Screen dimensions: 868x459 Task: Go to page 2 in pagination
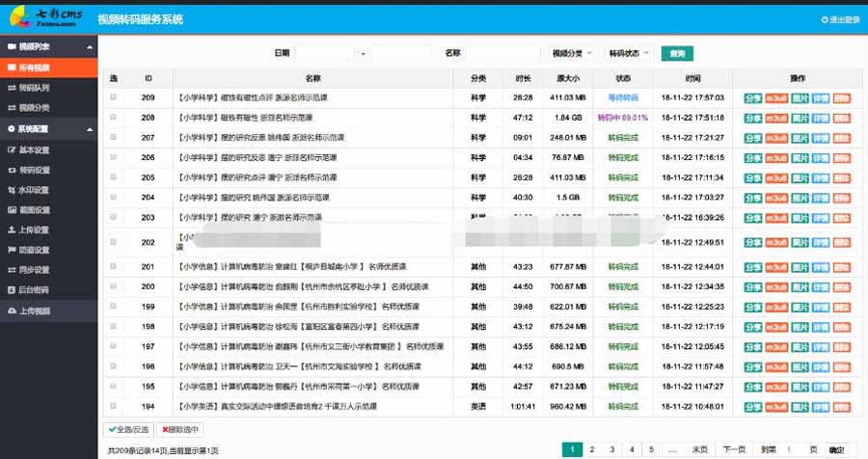592,449
